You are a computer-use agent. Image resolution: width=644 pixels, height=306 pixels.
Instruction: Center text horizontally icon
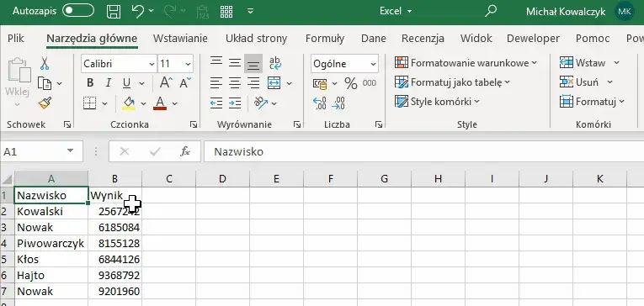click(x=235, y=83)
